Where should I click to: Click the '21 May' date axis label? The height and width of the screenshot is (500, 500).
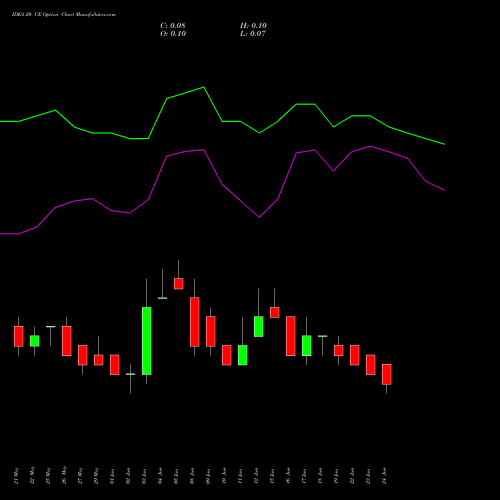click(17, 476)
